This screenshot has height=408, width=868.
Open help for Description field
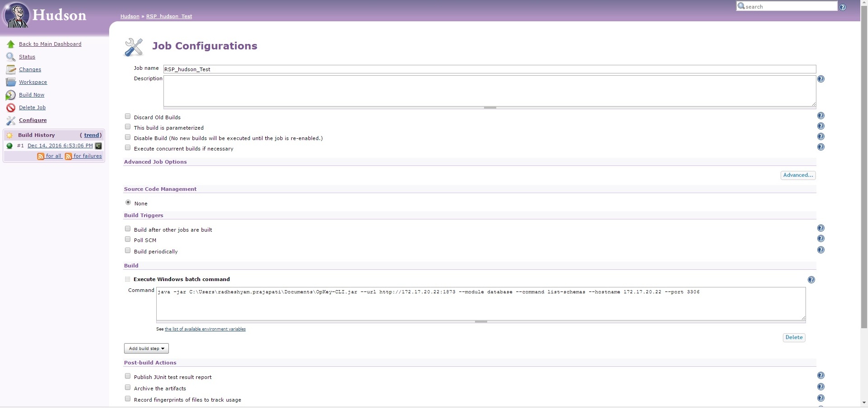[821, 79]
